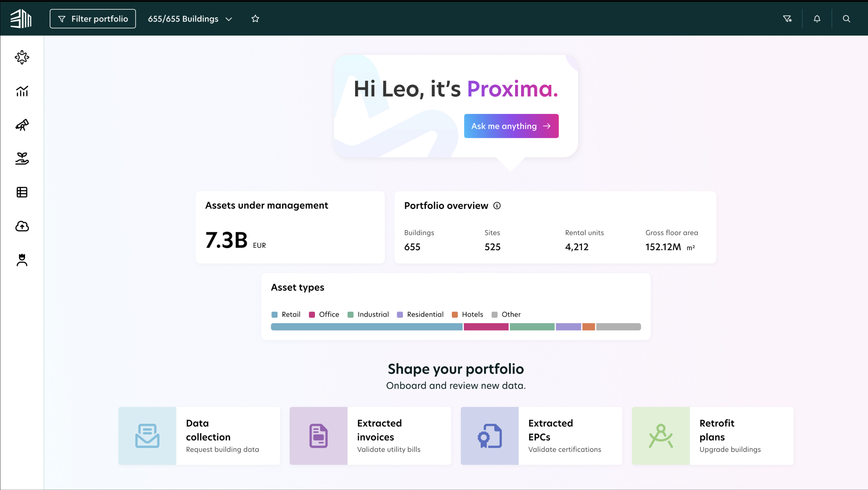Click the Asset types heading
This screenshot has width=868, height=490.
(x=297, y=287)
